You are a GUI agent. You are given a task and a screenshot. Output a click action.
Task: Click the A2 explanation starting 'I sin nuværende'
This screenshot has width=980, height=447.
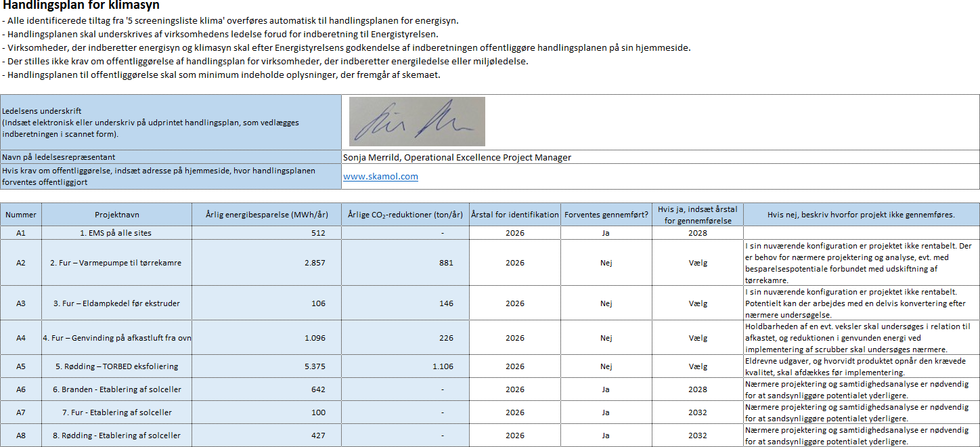(861, 263)
